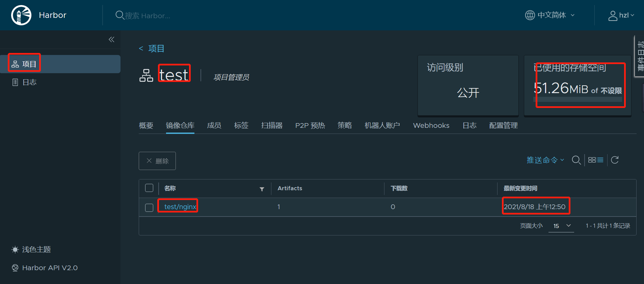This screenshot has width=644, height=284.
Task: Click the 51.26MiB storage value
Action: [561, 88]
